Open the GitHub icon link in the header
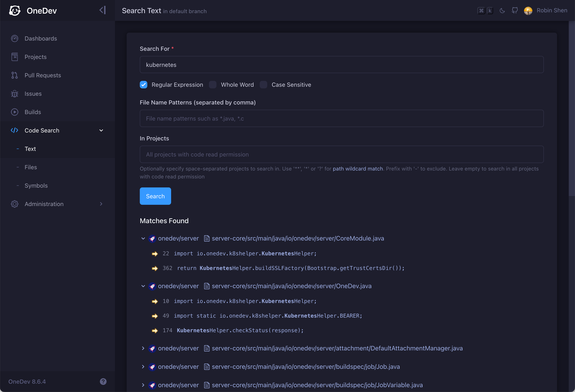 click(x=515, y=11)
